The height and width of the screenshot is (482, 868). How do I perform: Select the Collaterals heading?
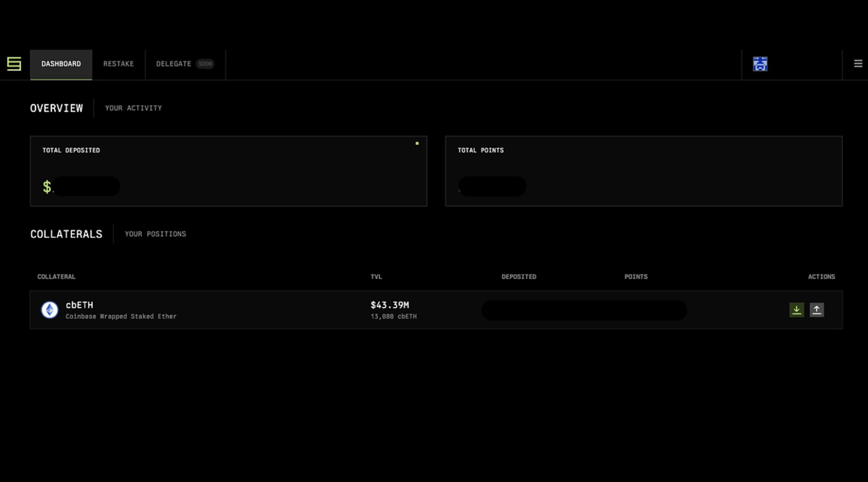(66, 234)
